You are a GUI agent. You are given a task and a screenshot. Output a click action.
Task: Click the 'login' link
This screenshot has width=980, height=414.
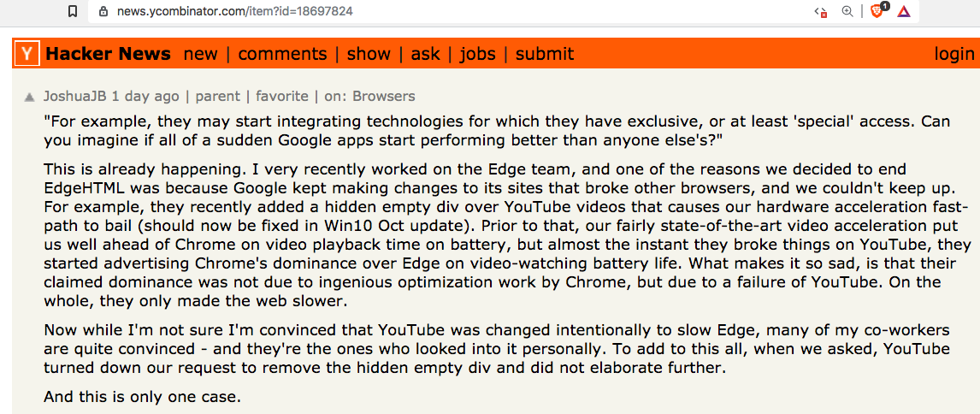(954, 54)
